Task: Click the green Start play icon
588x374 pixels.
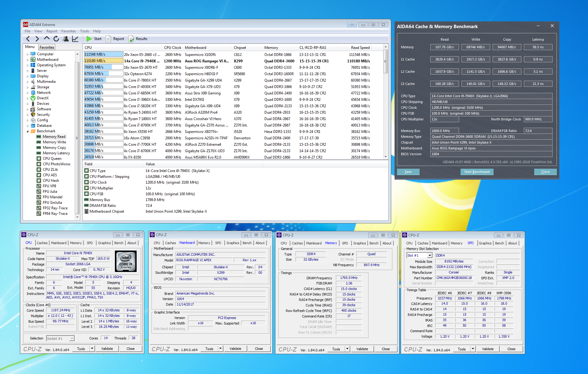Action: click(89, 39)
